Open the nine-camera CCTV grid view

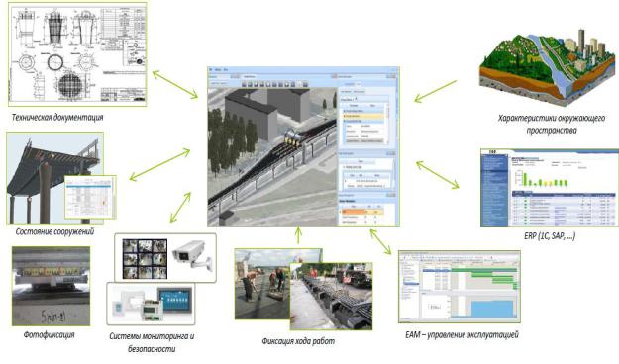pos(145,259)
